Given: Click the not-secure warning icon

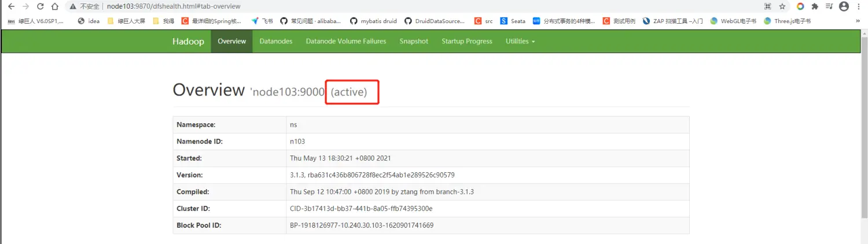Looking at the screenshot, I should pyautogui.click(x=73, y=6).
